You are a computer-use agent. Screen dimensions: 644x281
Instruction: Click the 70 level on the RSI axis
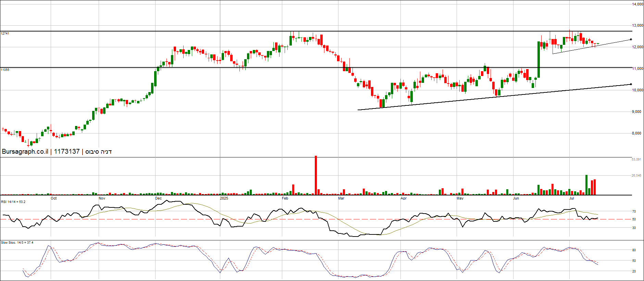pos(634,212)
